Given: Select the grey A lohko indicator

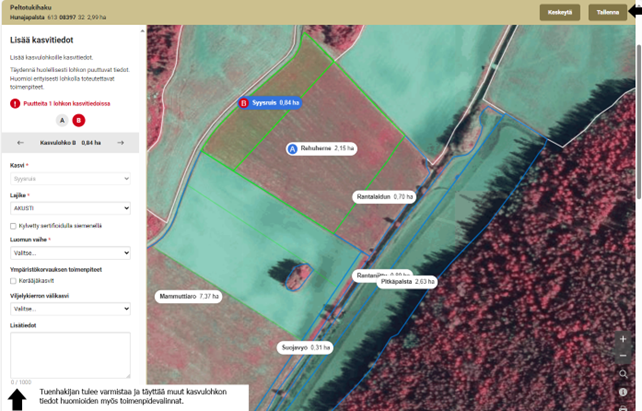Looking at the screenshot, I should [62, 120].
